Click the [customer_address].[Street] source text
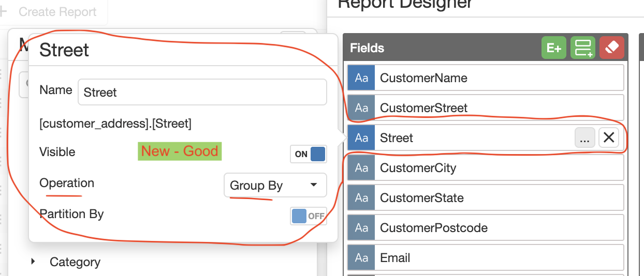The height and width of the screenshot is (276, 644). tap(115, 124)
